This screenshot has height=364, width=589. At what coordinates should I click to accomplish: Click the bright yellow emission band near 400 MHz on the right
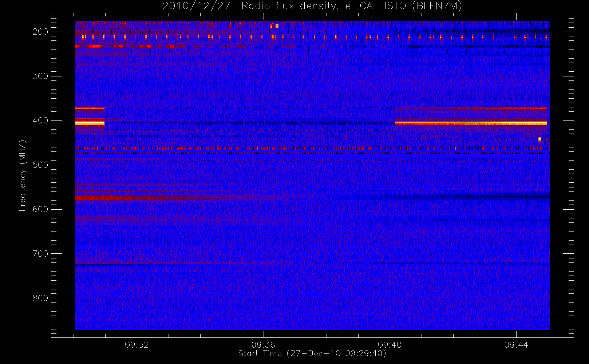point(471,123)
